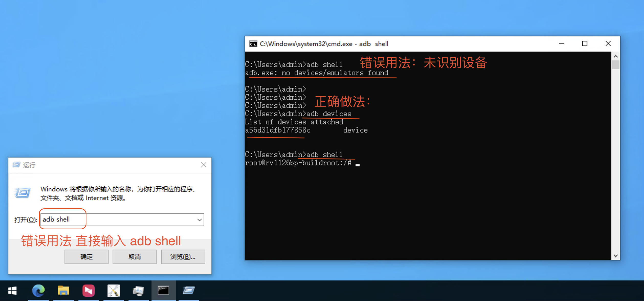Image resolution: width=644 pixels, height=301 pixels.
Task: Click the 确定 button in Run dialog
Action: (86, 257)
